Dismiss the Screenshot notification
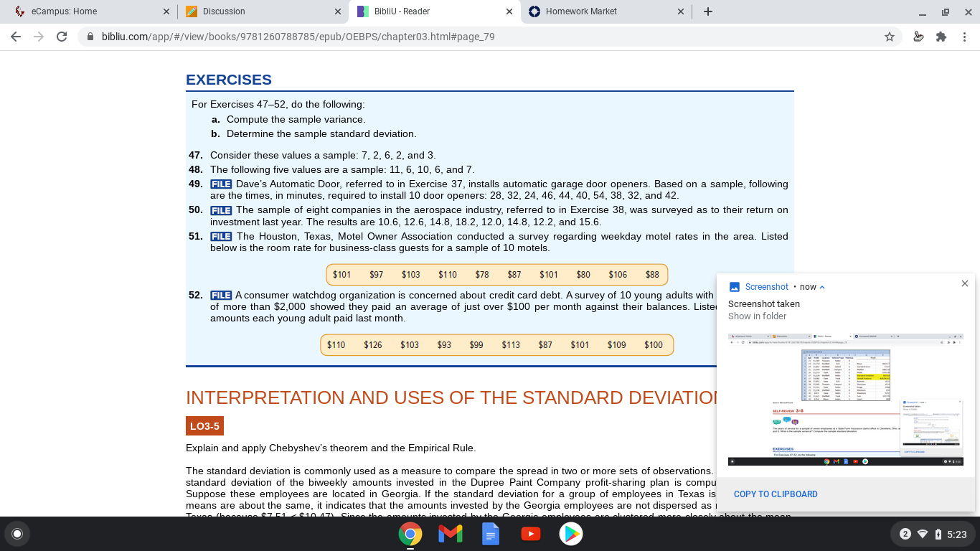 pos(965,283)
